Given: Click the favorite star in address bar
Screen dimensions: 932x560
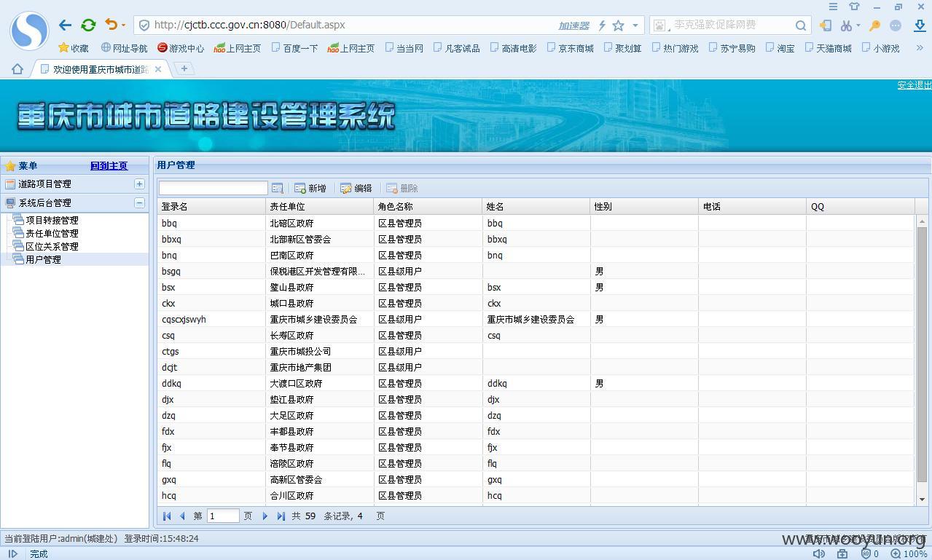Looking at the screenshot, I should click(618, 25).
